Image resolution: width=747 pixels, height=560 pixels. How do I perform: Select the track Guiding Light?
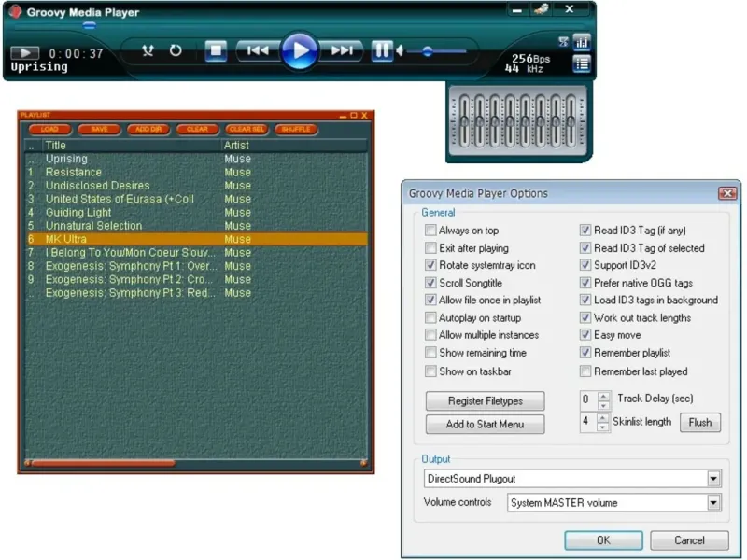196,213
